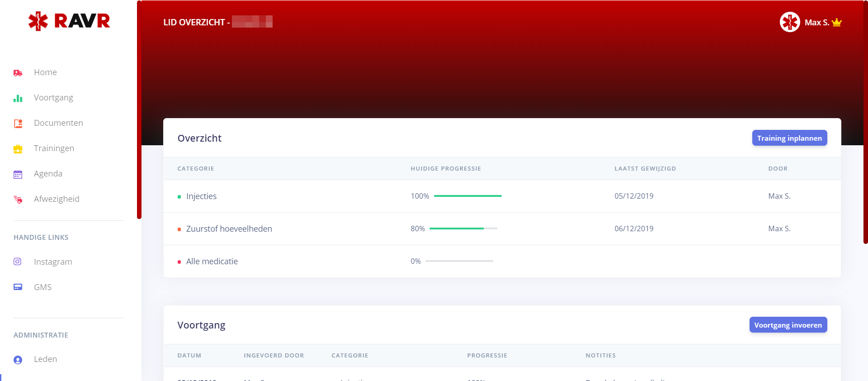Click the GMS pager icon
The width and height of the screenshot is (868, 381).
point(18,287)
